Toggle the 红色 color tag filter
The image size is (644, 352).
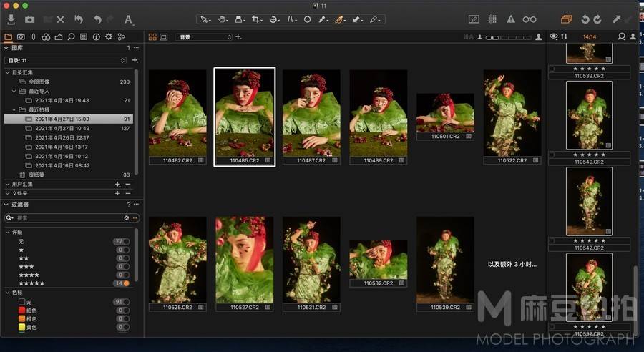point(123,311)
